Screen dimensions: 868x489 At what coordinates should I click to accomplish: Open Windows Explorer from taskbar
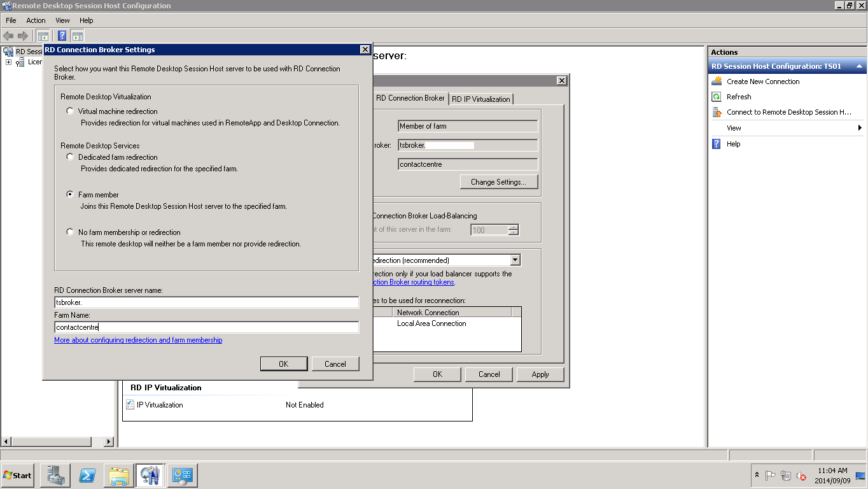coord(118,475)
